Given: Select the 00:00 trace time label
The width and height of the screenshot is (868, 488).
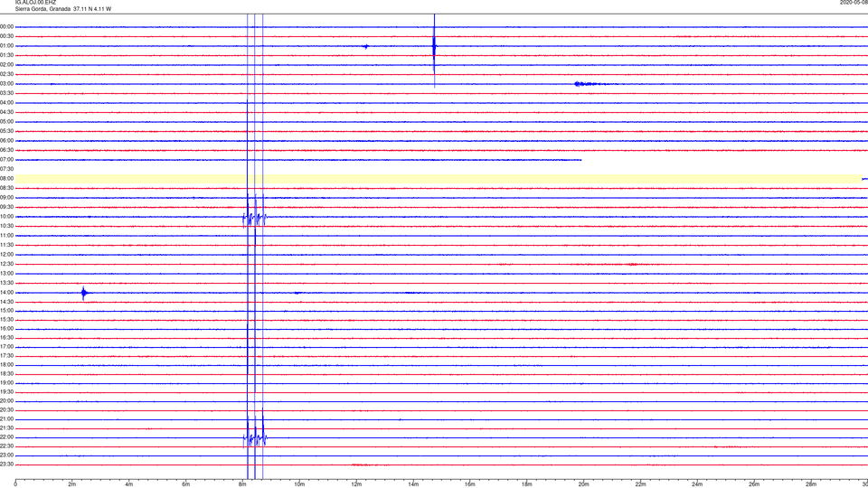Looking at the screenshot, I should pyautogui.click(x=6, y=26).
